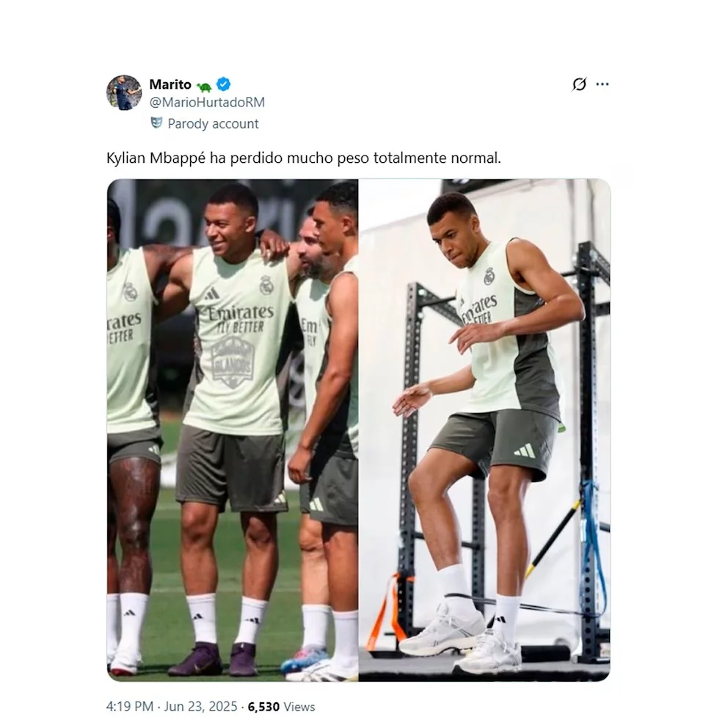The width and height of the screenshot is (728, 728).
Task: Open the three-dot more options menu
Action: [603, 84]
